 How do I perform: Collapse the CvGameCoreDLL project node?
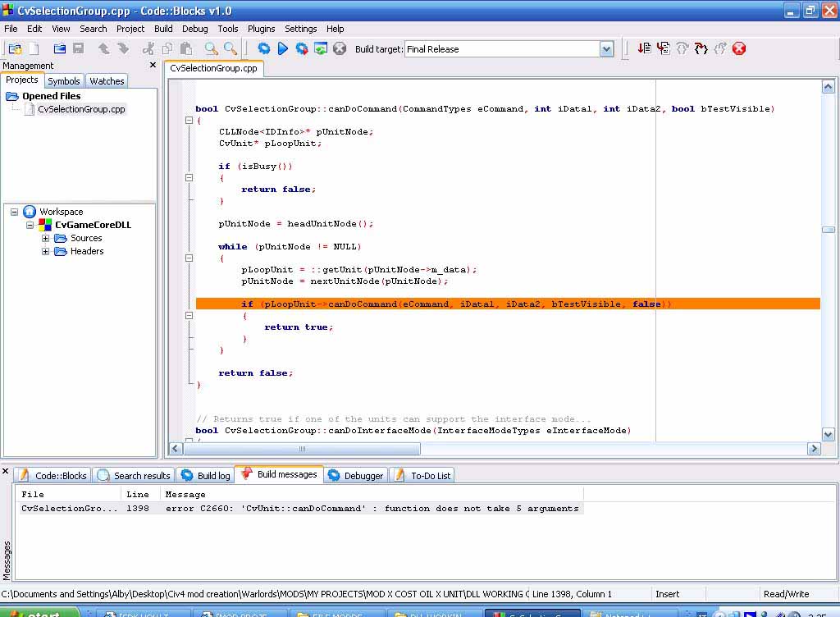tap(30, 225)
